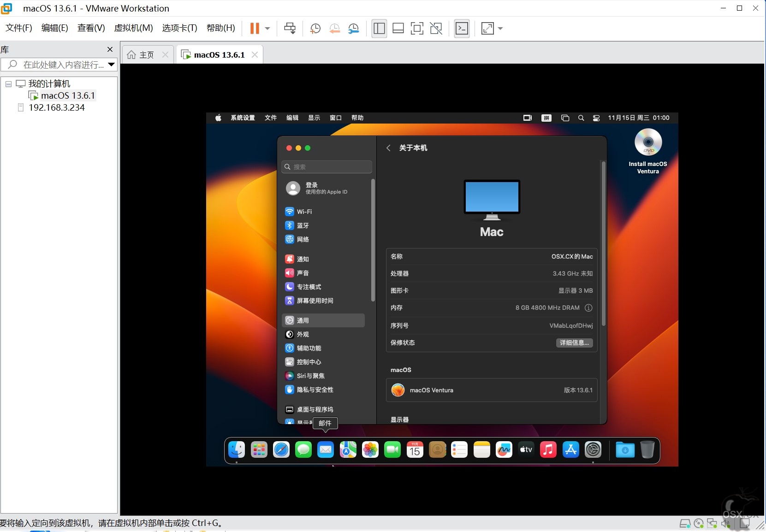Open the stretch display dropdown arrow
Viewport: 766px width, 532px height.
(500, 29)
